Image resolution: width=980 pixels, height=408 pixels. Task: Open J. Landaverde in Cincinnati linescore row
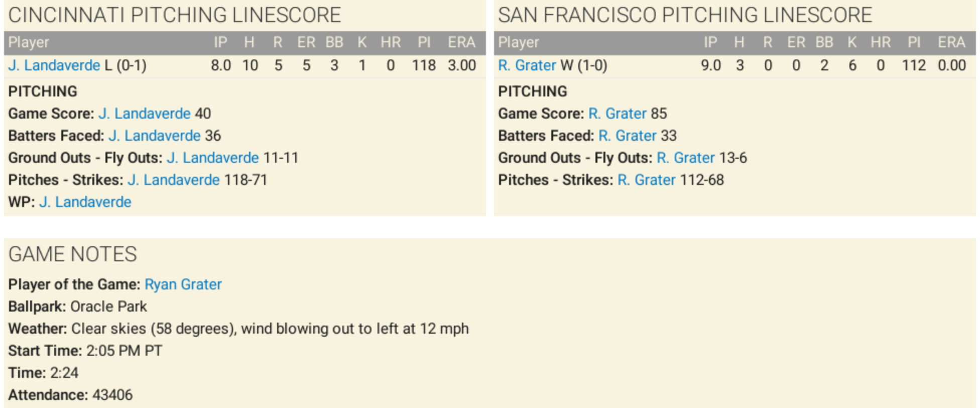54,65
